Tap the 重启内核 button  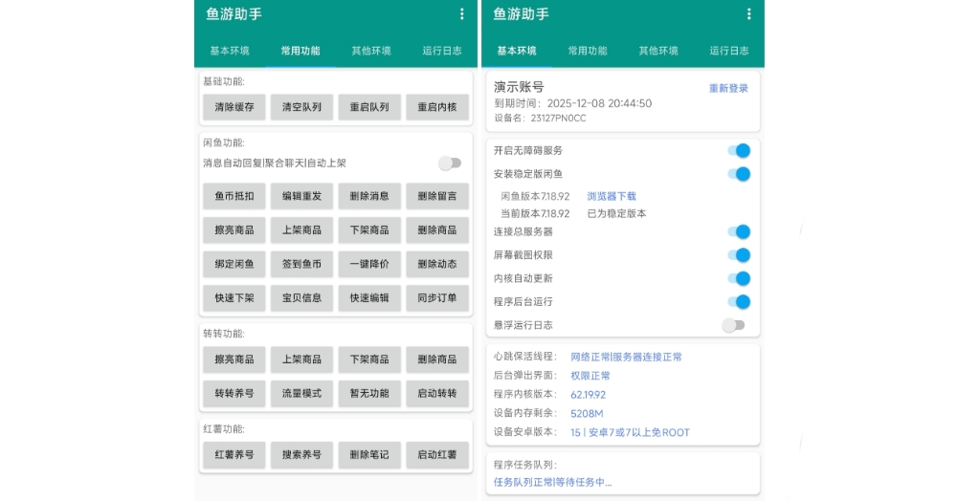point(437,108)
